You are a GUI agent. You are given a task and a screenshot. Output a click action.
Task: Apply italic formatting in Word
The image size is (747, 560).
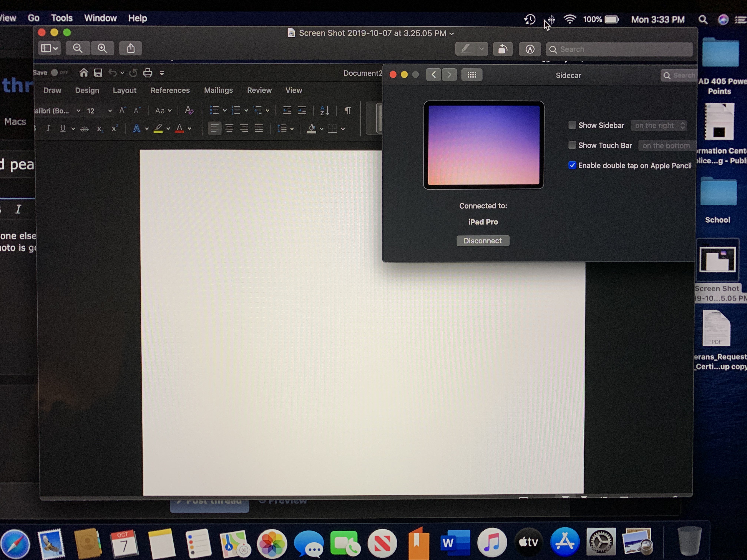click(48, 128)
